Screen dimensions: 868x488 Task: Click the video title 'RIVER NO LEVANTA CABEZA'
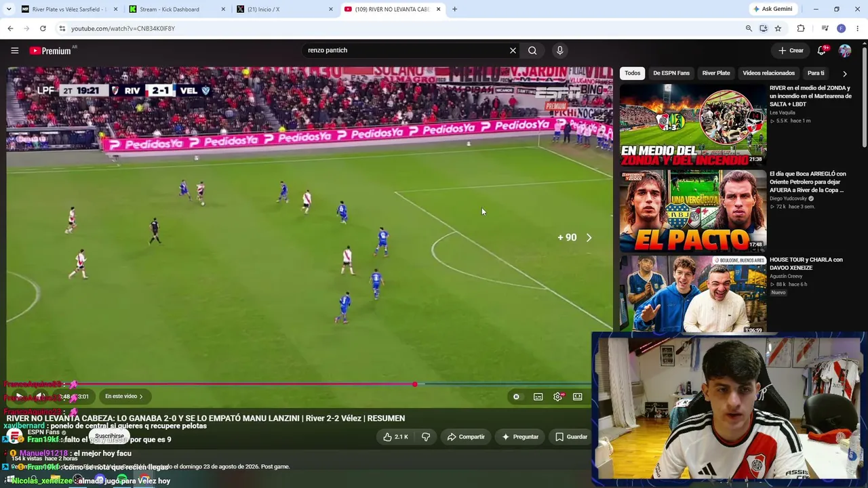pyautogui.click(x=205, y=418)
